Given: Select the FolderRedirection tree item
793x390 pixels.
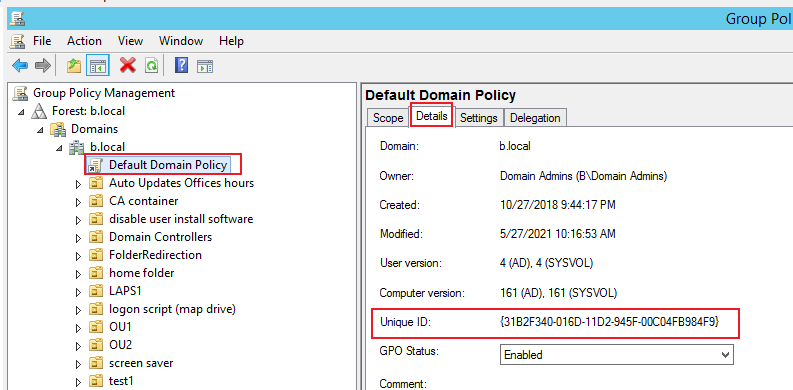Looking at the screenshot, I should coord(155,255).
